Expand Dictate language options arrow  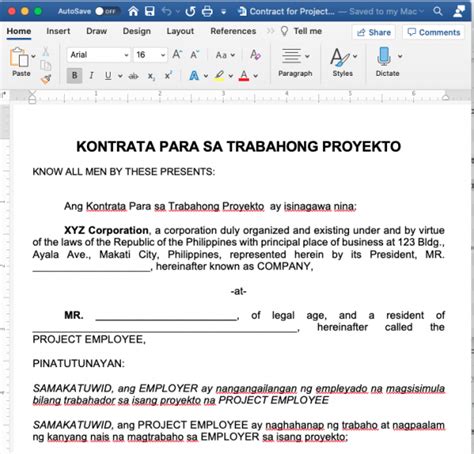(x=400, y=56)
